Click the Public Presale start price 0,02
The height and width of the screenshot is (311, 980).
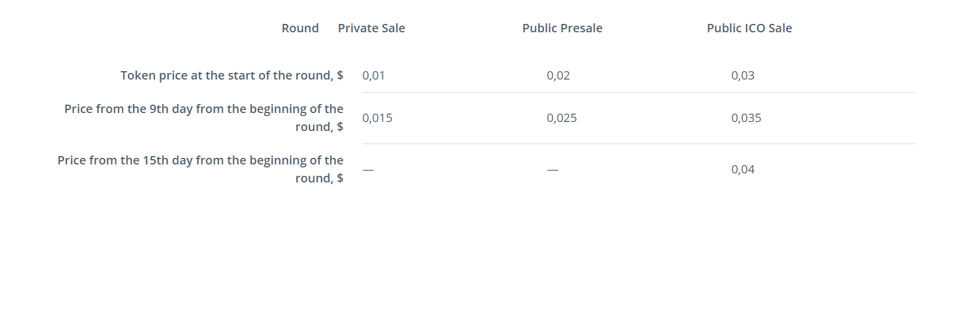pyautogui.click(x=558, y=75)
